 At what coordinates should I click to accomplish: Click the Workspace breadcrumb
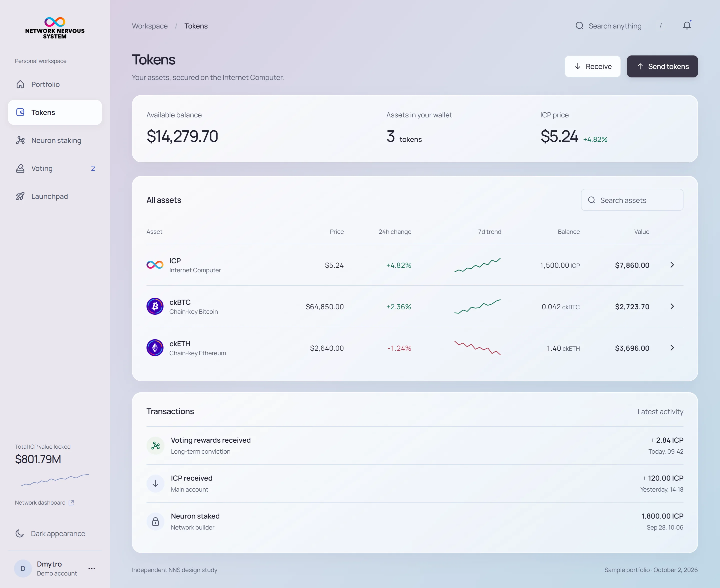pos(150,26)
